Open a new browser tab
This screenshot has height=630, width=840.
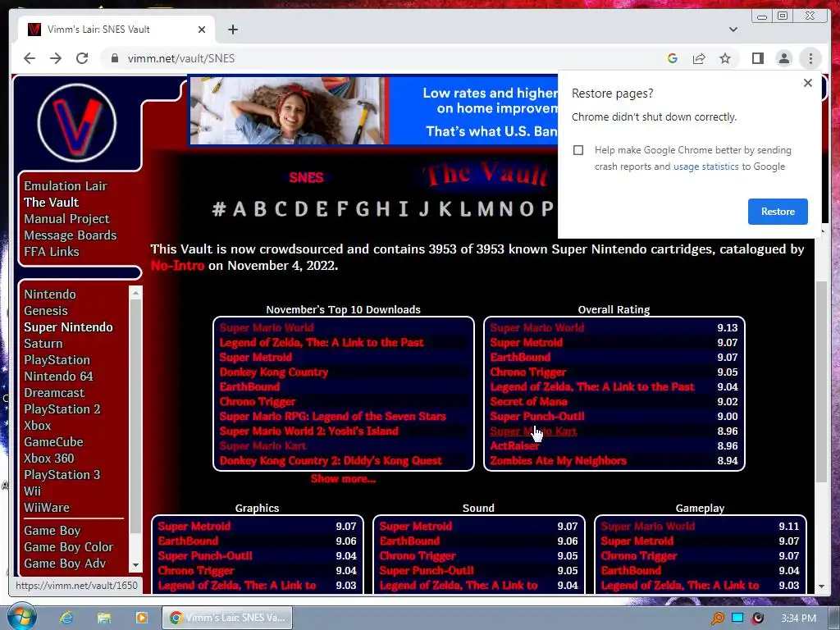point(232,30)
